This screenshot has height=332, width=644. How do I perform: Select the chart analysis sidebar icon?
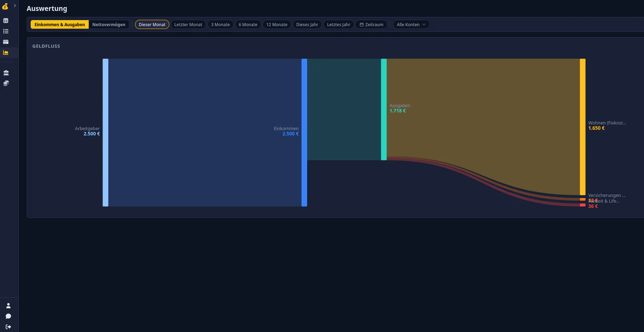tap(6, 52)
